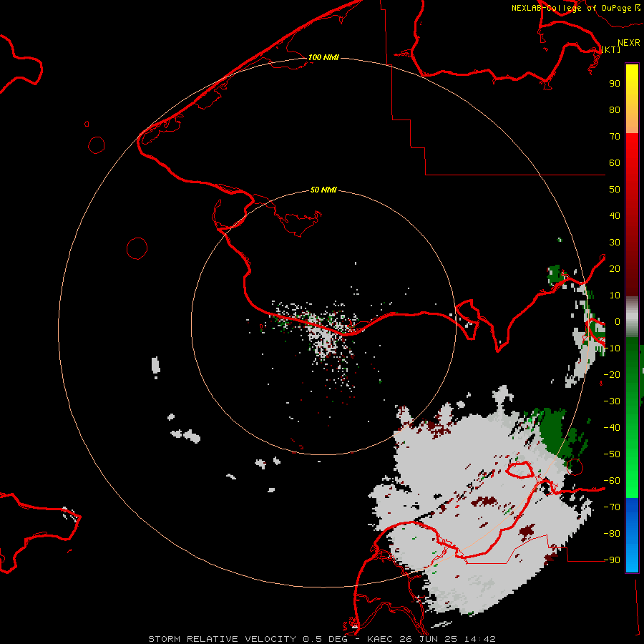Click the 60 value on the velocity scale
The image size is (644, 644).
click(615, 162)
